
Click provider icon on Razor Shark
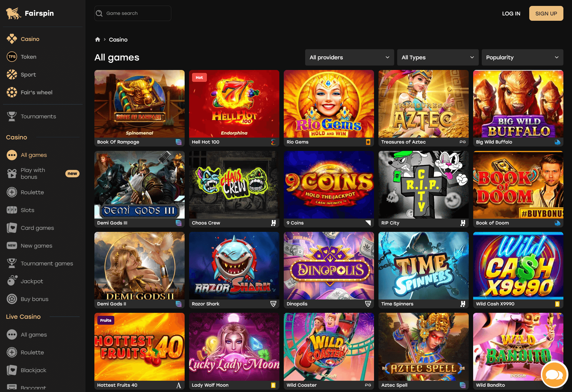coord(273,304)
